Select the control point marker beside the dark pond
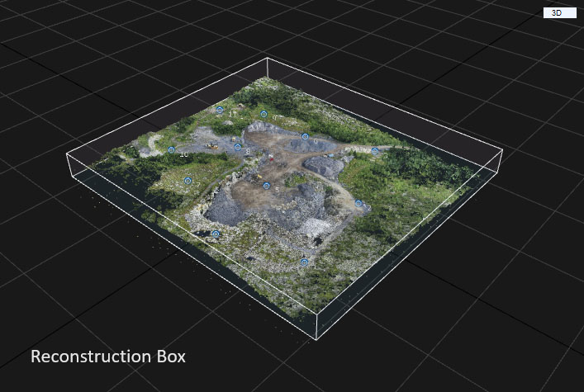This screenshot has height=392, width=584. click(216, 234)
